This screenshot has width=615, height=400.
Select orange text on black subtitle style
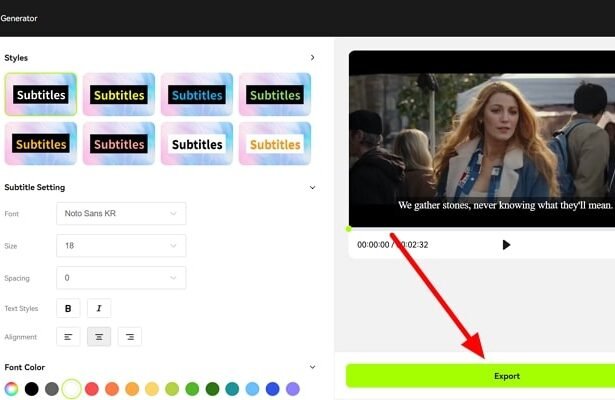(41, 144)
